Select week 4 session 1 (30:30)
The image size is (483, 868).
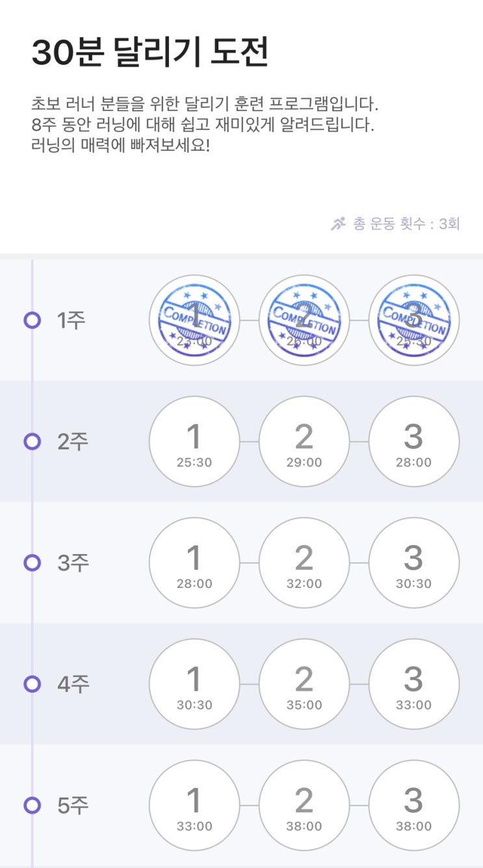click(194, 684)
